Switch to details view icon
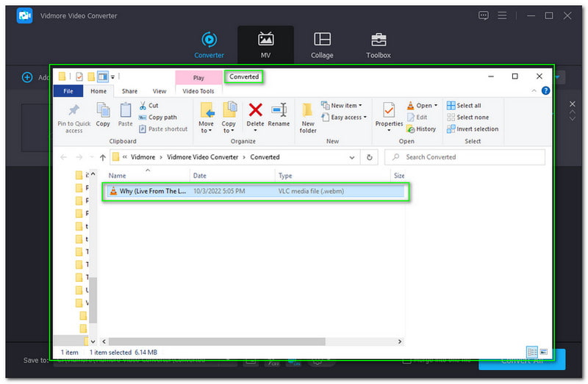588x384 pixels. tap(531, 352)
